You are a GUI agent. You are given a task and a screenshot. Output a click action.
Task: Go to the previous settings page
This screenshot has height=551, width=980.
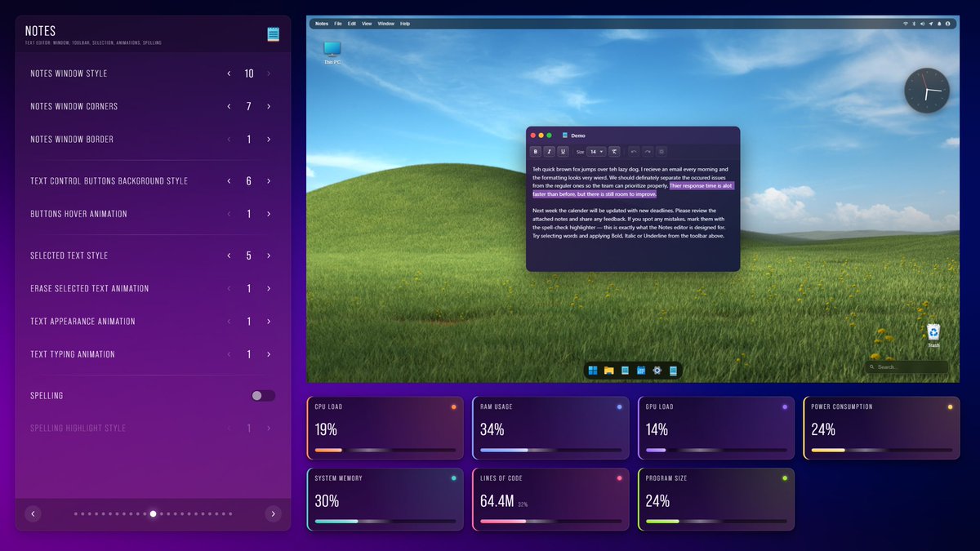coord(33,513)
